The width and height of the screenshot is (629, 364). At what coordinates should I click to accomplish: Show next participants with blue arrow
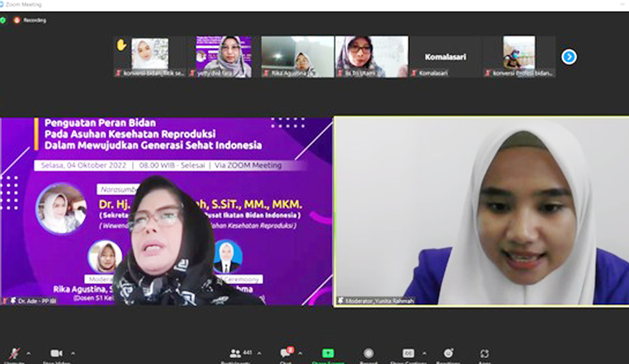(x=569, y=57)
